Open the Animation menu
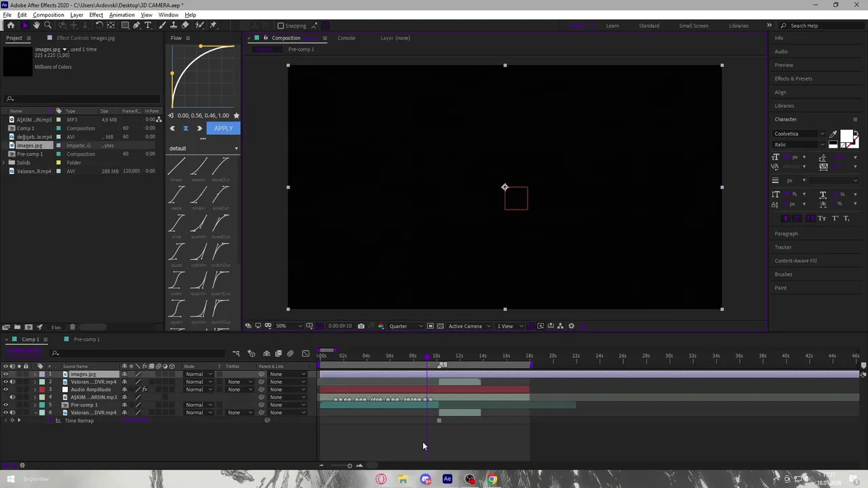Image resolution: width=868 pixels, height=488 pixels. 122,15
